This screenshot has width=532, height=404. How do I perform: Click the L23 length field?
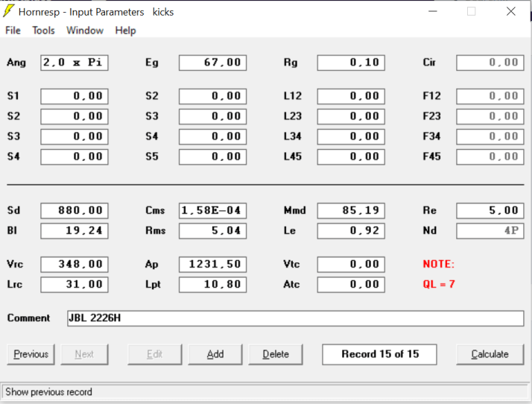click(351, 116)
